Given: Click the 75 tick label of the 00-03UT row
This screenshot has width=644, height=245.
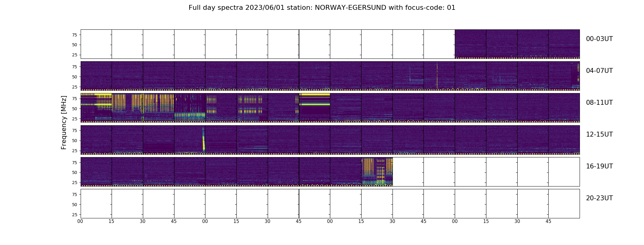Looking at the screenshot, I should coord(75,35).
